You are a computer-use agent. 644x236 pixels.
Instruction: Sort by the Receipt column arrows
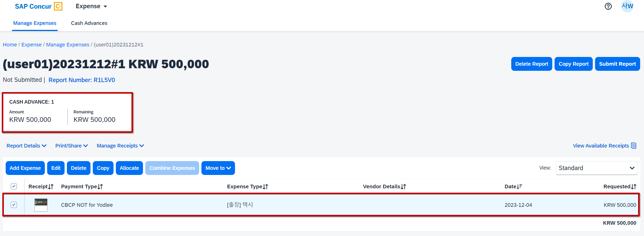click(51, 187)
